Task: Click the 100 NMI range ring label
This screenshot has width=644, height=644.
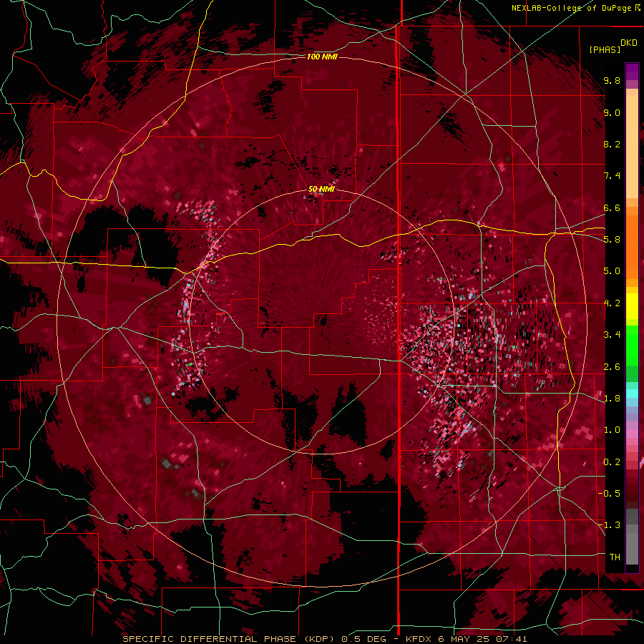Action: 322,57
